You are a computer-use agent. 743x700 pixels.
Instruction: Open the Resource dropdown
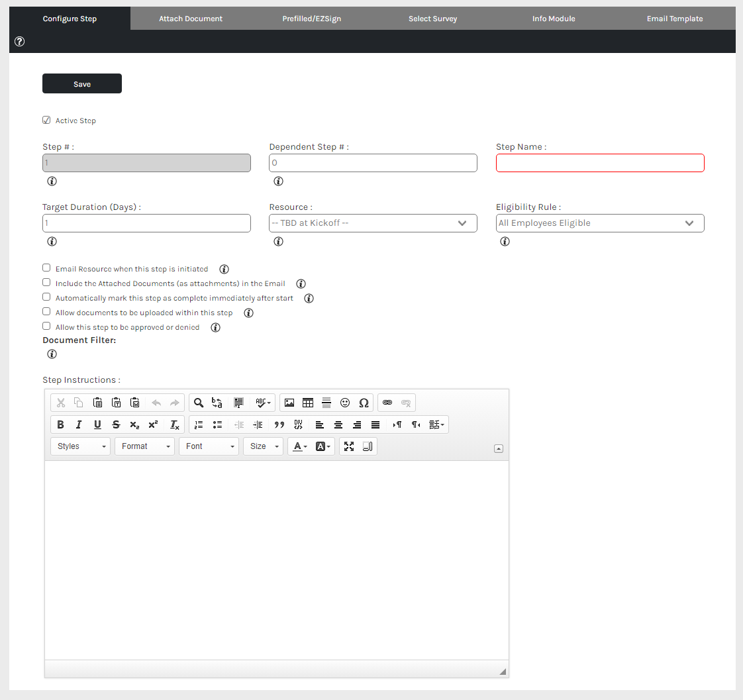tap(373, 223)
